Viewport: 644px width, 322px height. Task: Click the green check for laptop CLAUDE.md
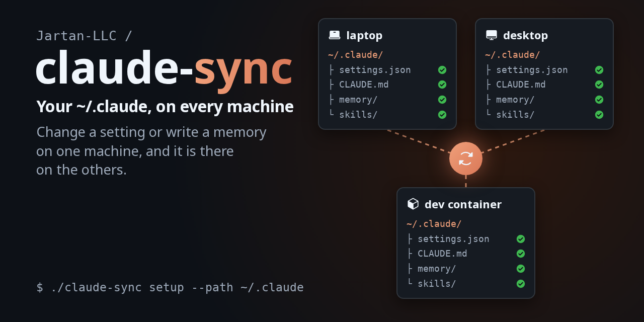tap(442, 85)
